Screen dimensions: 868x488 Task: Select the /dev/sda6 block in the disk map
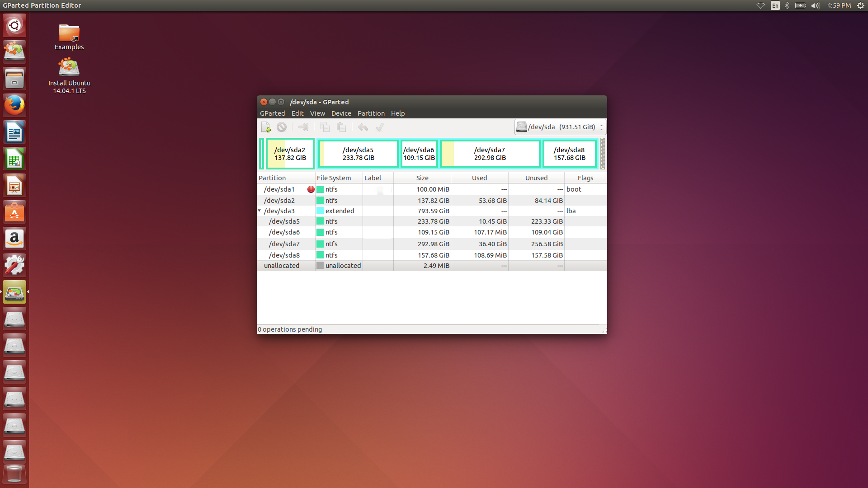(419, 154)
